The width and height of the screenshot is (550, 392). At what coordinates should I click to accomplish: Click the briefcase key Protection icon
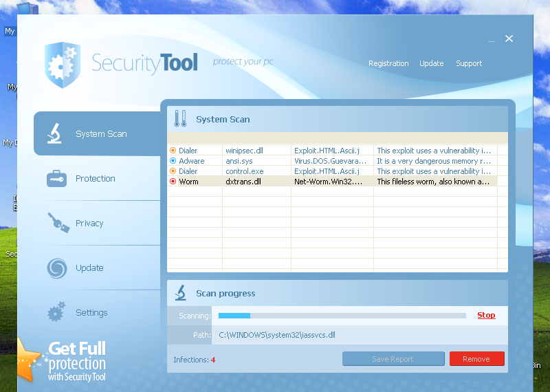(x=56, y=178)
